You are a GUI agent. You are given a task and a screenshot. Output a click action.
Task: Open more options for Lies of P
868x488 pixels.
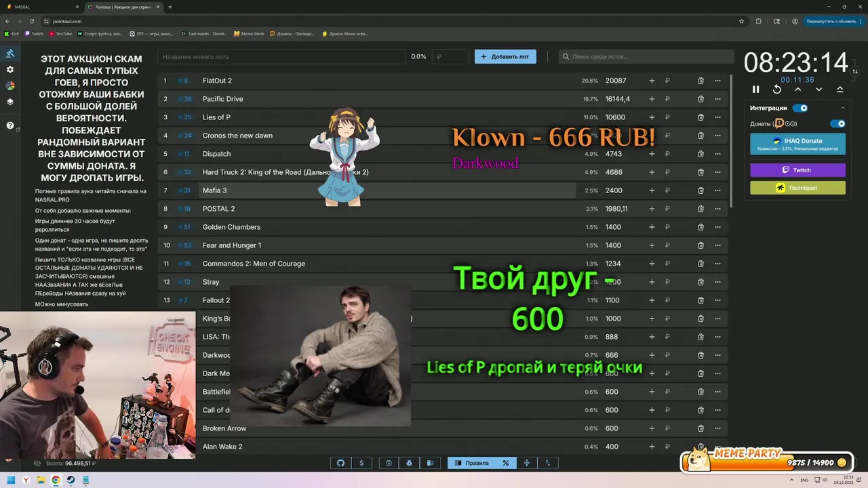(717, 117)
